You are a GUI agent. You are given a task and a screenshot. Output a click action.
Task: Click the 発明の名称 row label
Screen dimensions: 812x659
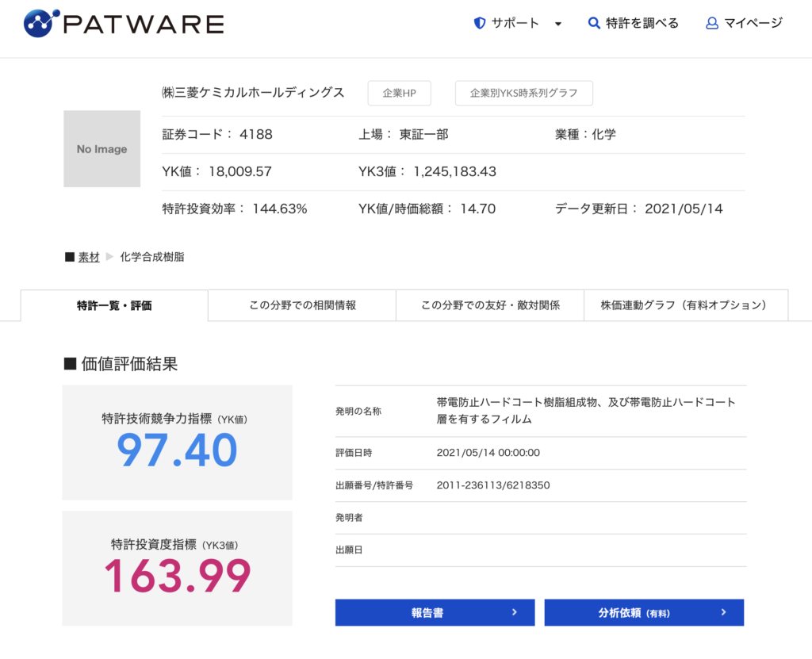click(x=358, y=412)
